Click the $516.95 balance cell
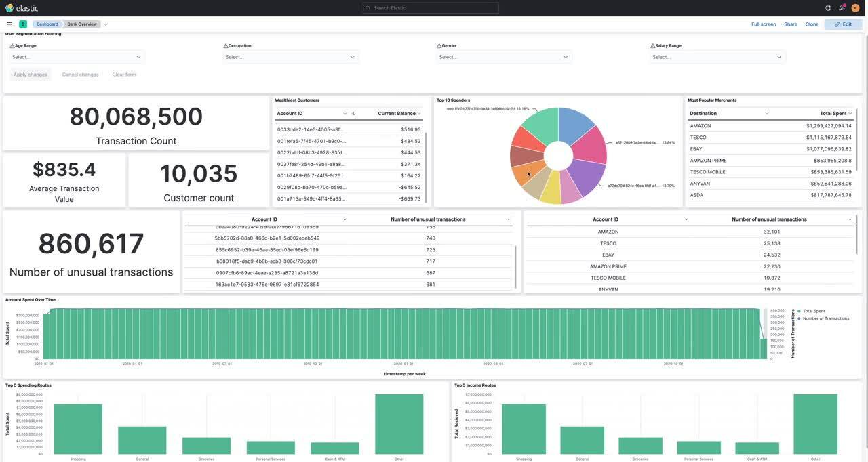868x462 pixels. pyautogui.click(x=411, y=129)
